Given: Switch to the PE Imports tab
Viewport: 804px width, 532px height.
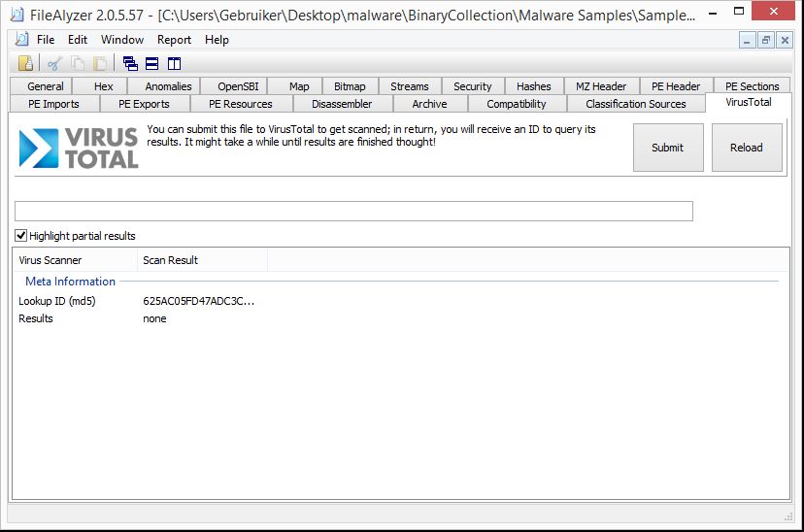Looking at the screenshot, I should click(x=53, y=104).
